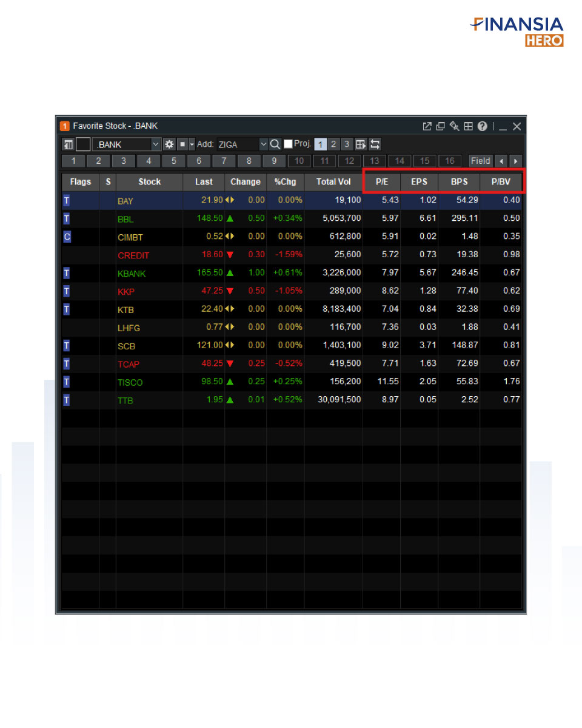
Task: Click the orange number 1 window badge
Action: pyautogui.click(x=64, y=126)
